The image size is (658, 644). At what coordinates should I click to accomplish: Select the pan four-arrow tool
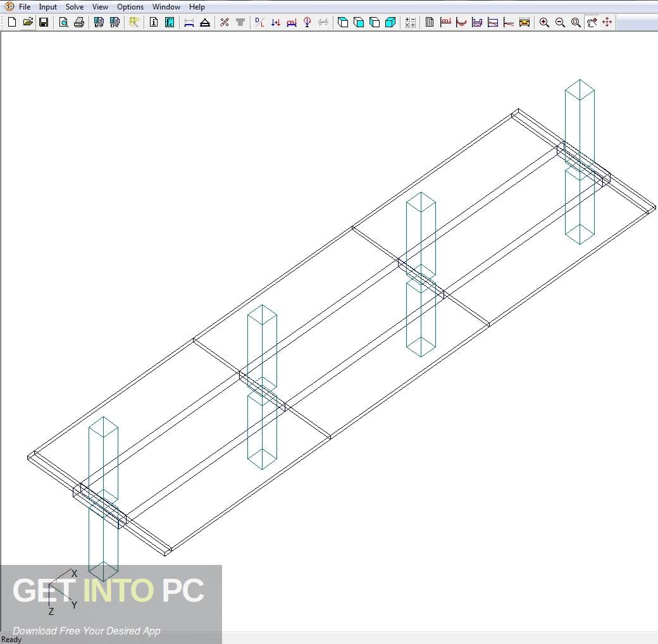(607, 22)
